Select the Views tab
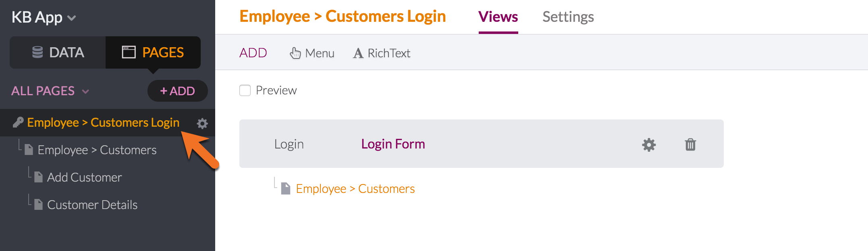This screenshot has width=868, height=251. (x=498, y=17)
